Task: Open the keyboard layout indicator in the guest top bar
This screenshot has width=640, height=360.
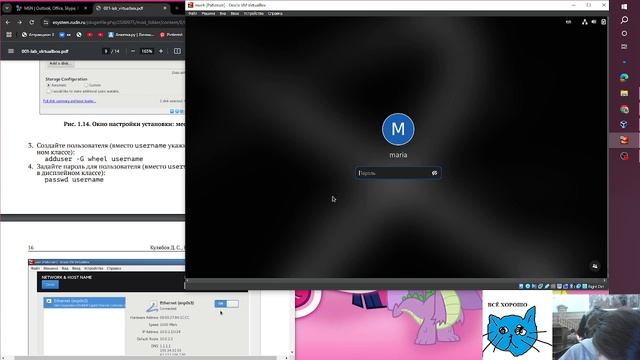Action: pyautogui.click(x=568, y=22)
